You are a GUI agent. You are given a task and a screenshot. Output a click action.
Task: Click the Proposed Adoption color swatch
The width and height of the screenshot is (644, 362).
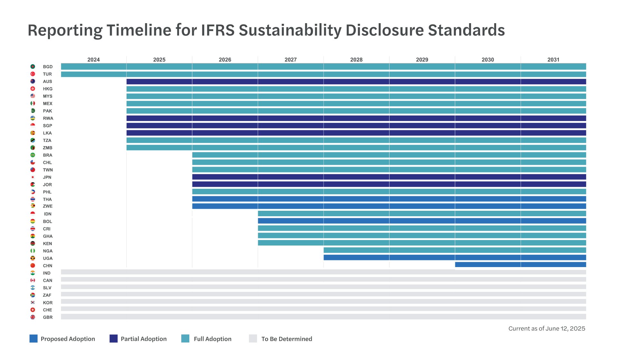[33, 339]
